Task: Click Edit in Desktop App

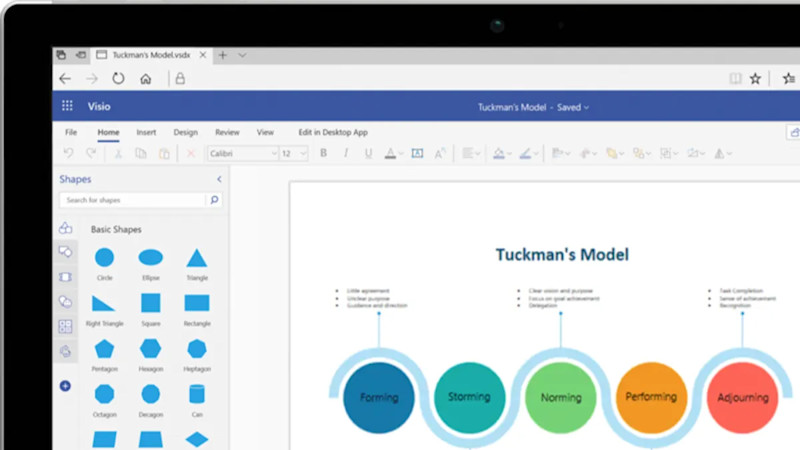Action: coord(333,132)
